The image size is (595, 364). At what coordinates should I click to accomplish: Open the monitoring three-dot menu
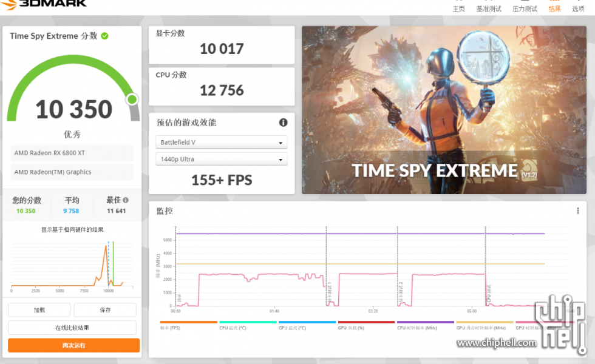point(577,211)
